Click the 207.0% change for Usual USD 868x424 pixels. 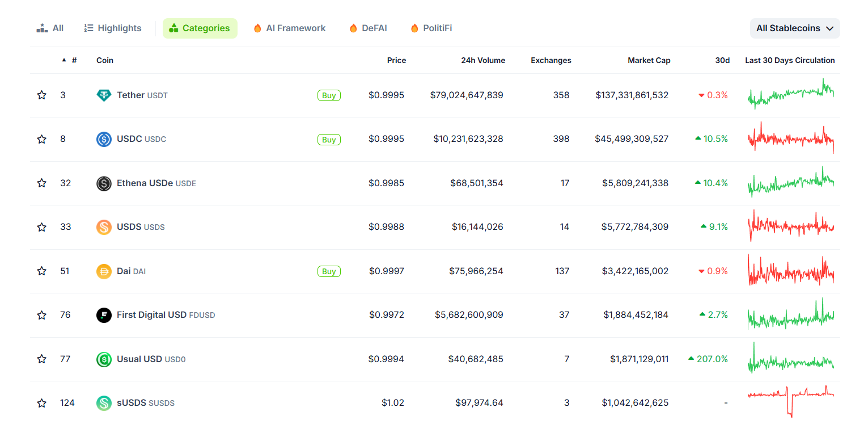click(x=708, y=359)
